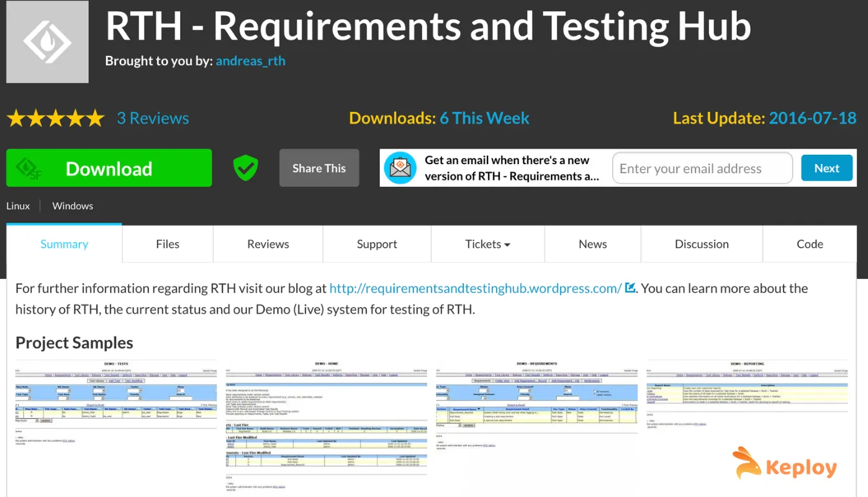This screenshot has width=868, height=497.
Task: Open the Tickets dropdown tab
Action: 487,244
